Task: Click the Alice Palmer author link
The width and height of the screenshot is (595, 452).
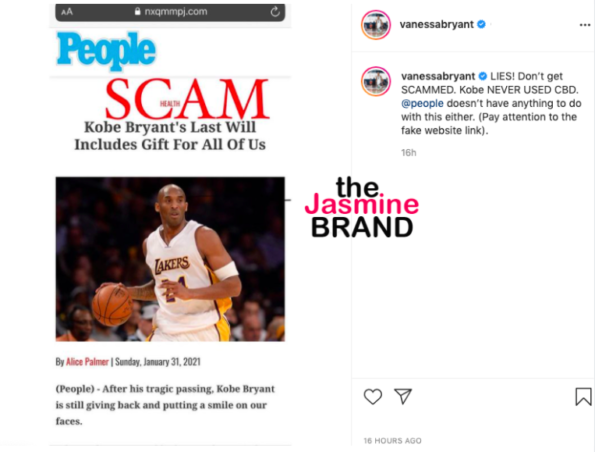Action: (x=87, y=362)
